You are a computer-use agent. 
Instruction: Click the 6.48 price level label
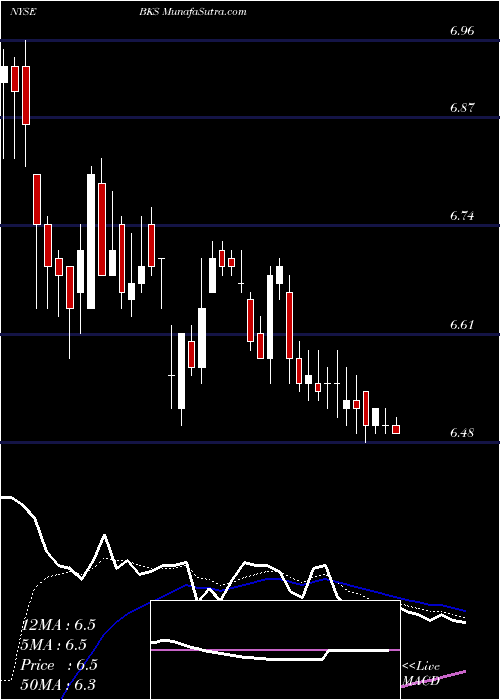click(462, 433)
